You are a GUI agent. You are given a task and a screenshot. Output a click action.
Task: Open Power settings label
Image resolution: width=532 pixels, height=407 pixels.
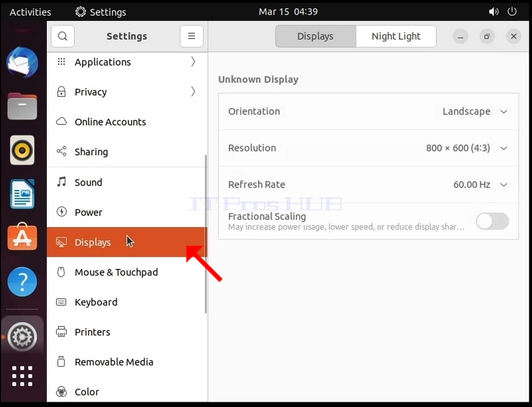click(x=88, y=212)
